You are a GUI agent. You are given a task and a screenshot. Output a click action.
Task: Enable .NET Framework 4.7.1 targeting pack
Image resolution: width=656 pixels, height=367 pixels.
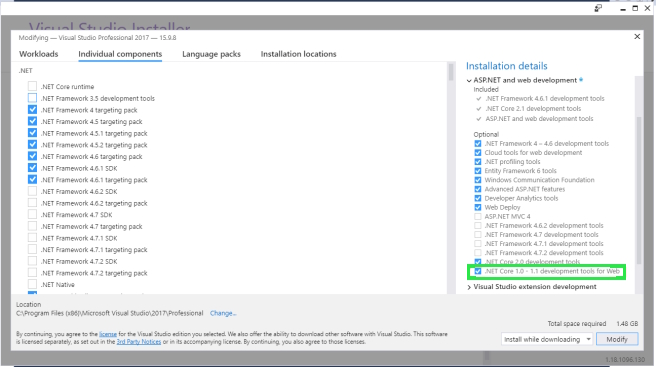(32, 249)
